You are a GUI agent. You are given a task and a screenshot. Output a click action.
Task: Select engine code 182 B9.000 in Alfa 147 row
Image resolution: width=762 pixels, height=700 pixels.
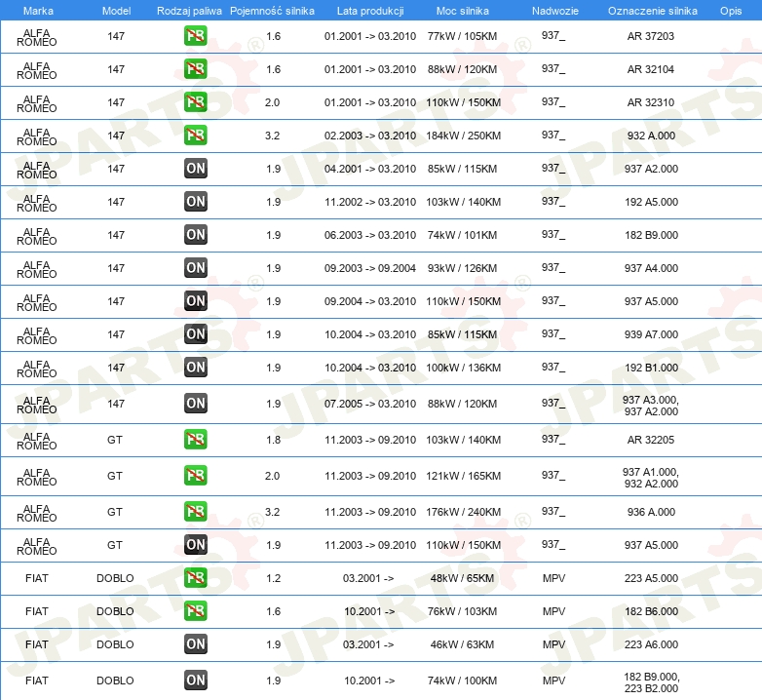(x=651, y=235)
